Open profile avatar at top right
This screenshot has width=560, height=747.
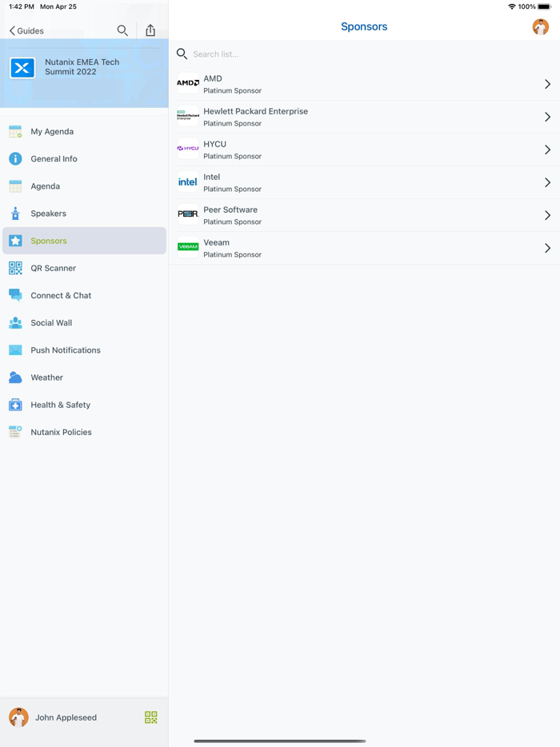(541, 26)
